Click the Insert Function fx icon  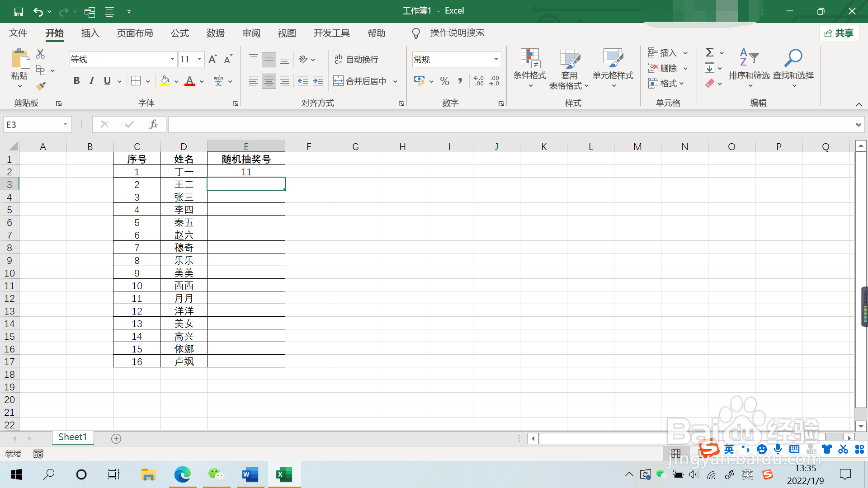click(153, 124)
